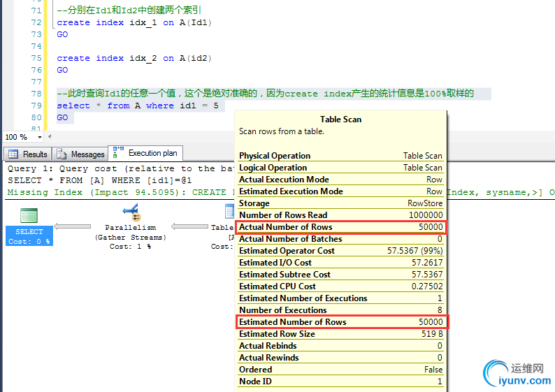Click the 'Table Scan' tooltip title
Viewport: 555px width, 392px height.
click(340, 119)
